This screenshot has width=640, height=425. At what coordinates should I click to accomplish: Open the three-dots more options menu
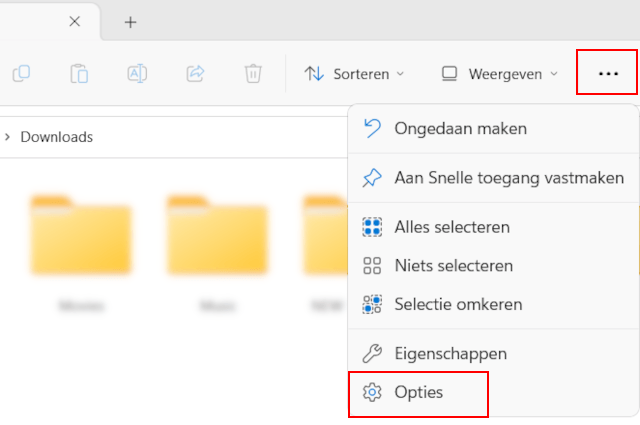point(607,73)
